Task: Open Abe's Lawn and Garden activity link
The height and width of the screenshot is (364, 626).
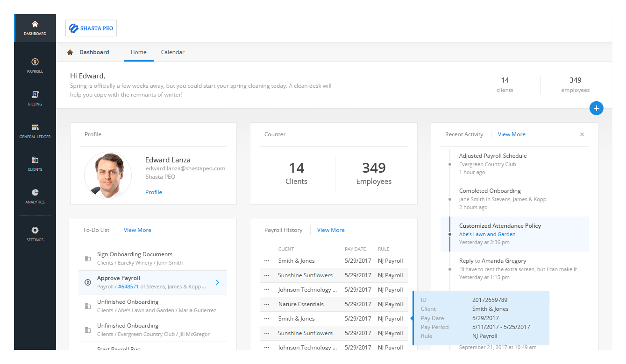Action: coord(487,234)
